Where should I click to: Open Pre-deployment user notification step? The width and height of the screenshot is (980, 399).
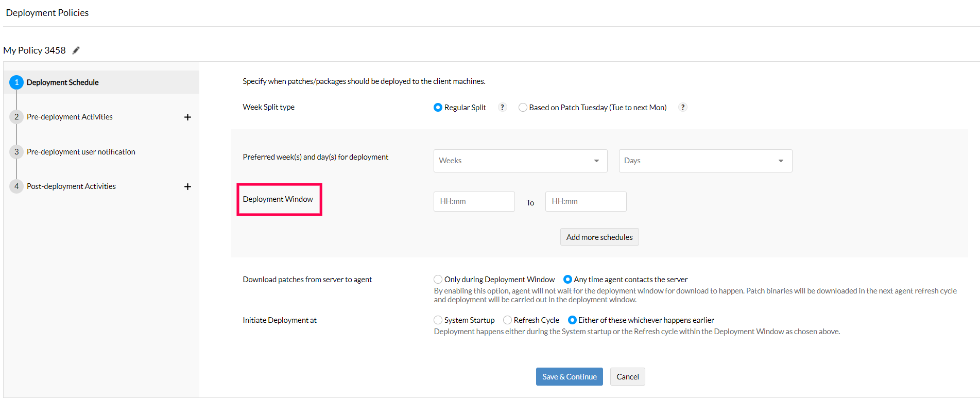81,152
